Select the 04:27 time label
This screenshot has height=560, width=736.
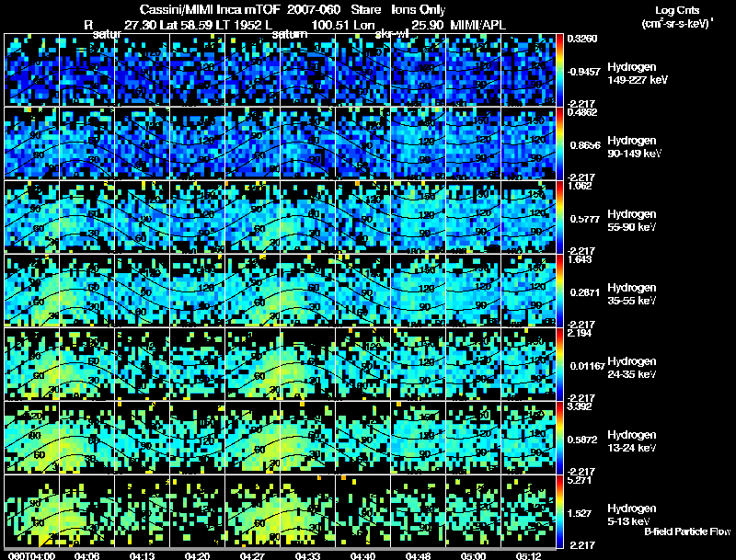click(x=252, y=556)
